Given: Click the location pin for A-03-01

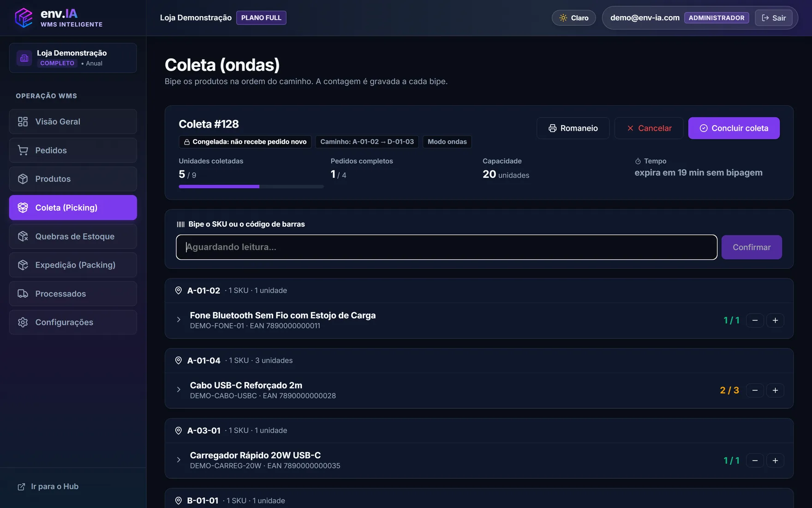Looking at the screenshot, I should pyautogui.click(x=179, y=430).
